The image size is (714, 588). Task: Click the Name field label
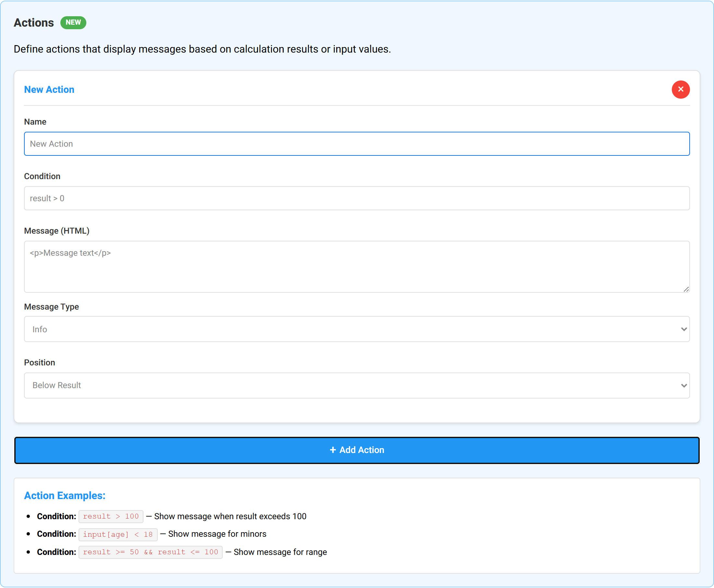tap(35, 122)
